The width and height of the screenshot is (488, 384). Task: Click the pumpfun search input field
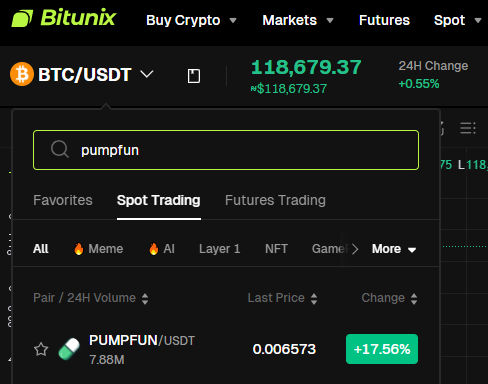coord(226,150)
